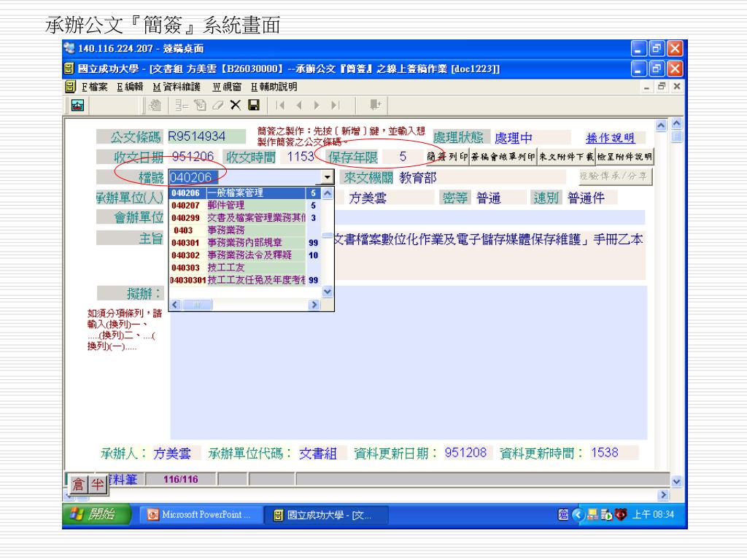Toggle the 檔號 combo box dropdown arrow
This screenshot has height=560, width=747.
point(327,177)
